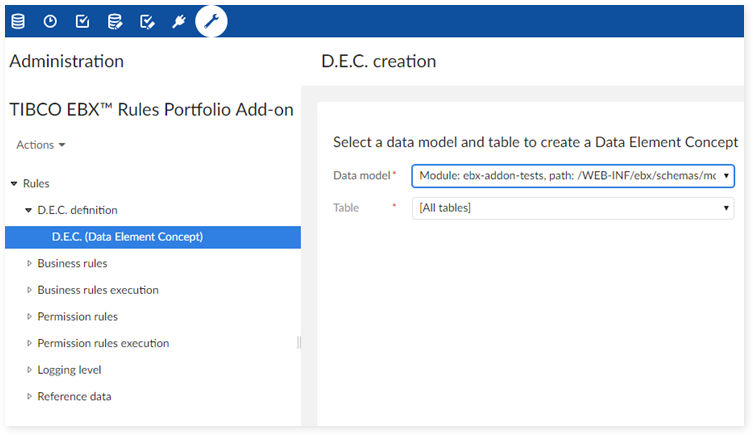Expand the Business rules execution node
Screen dimensions: 753x435
click(29, 290)
